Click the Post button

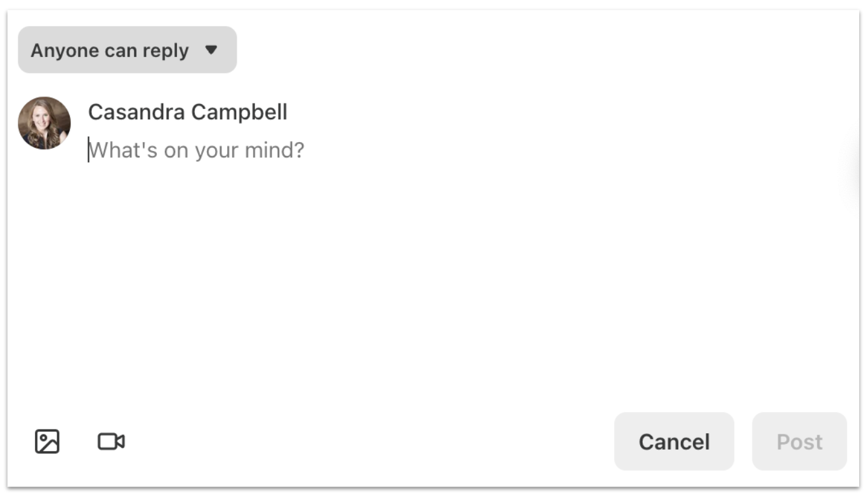[799, 441]
